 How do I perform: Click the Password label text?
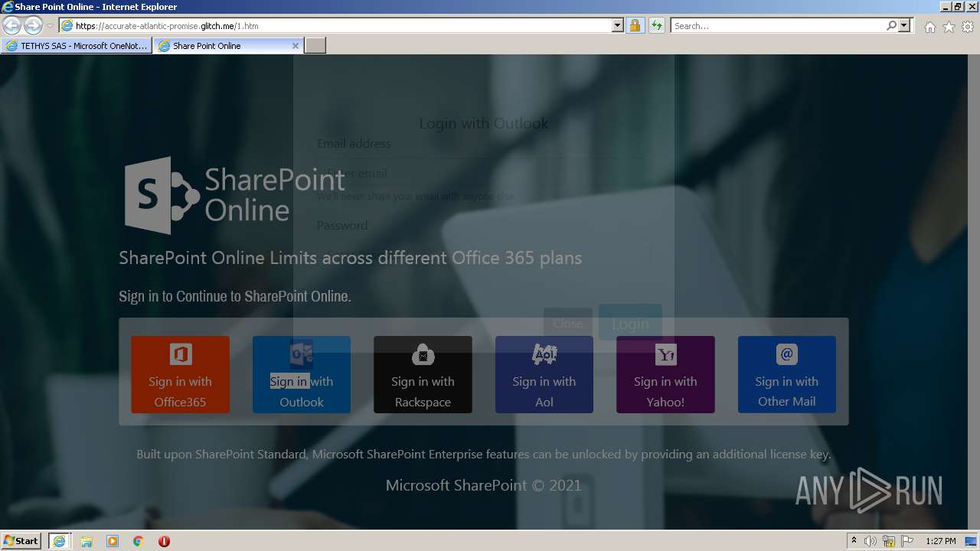tap(342, 225)
